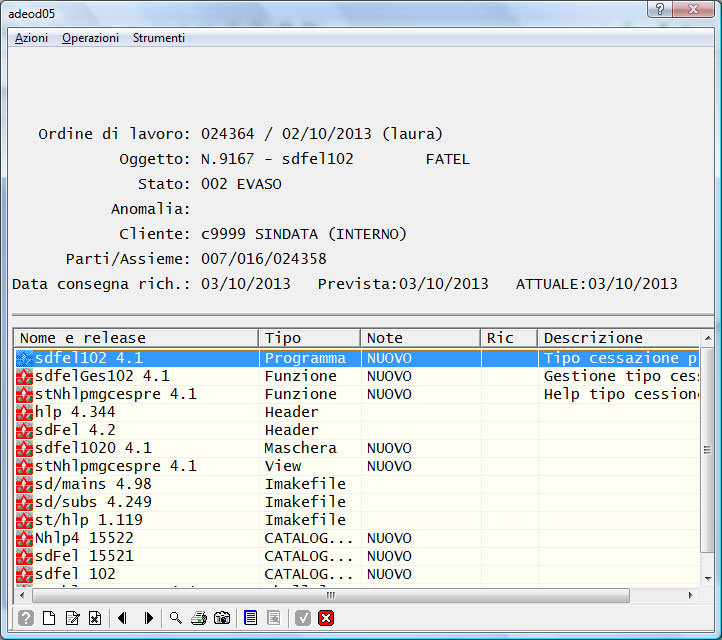This screenshot has height=640, width=722.
Task: Click the Note column header
Action: click(x=420, y=338)
